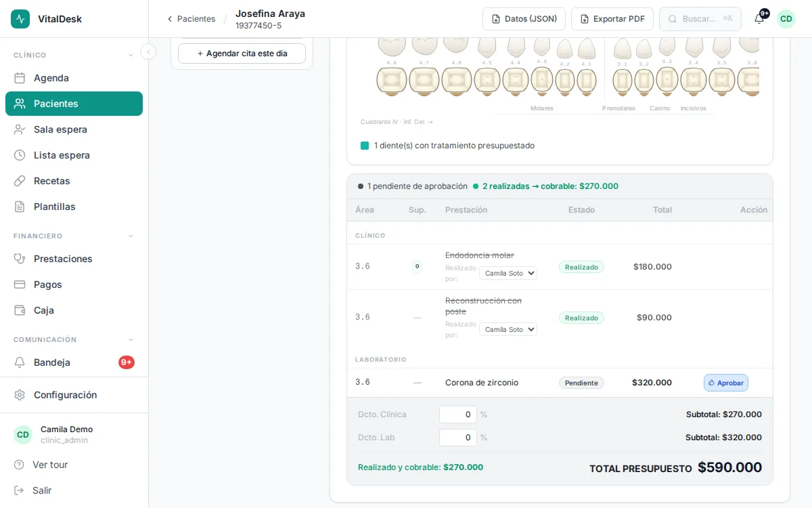Open Prestaciones under Financiero
This screenshot has height=508, width=812.
pyautogui.click(x=74, y=259)
